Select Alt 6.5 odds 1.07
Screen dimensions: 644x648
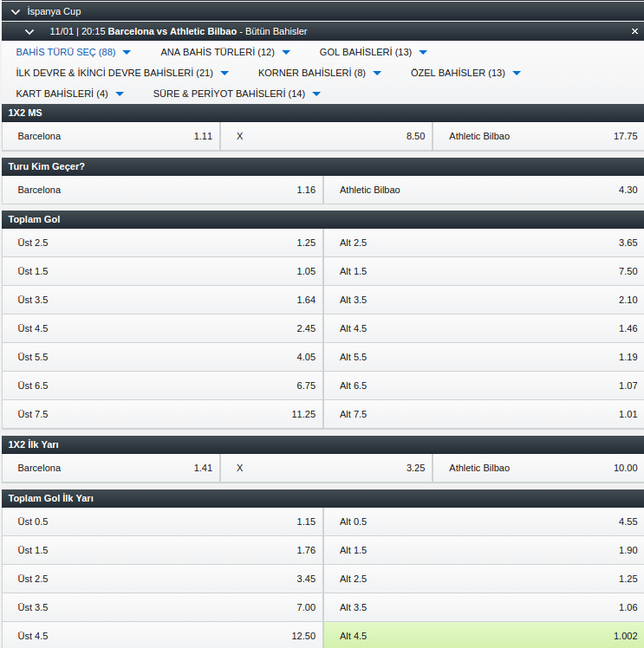pos(484,386)
